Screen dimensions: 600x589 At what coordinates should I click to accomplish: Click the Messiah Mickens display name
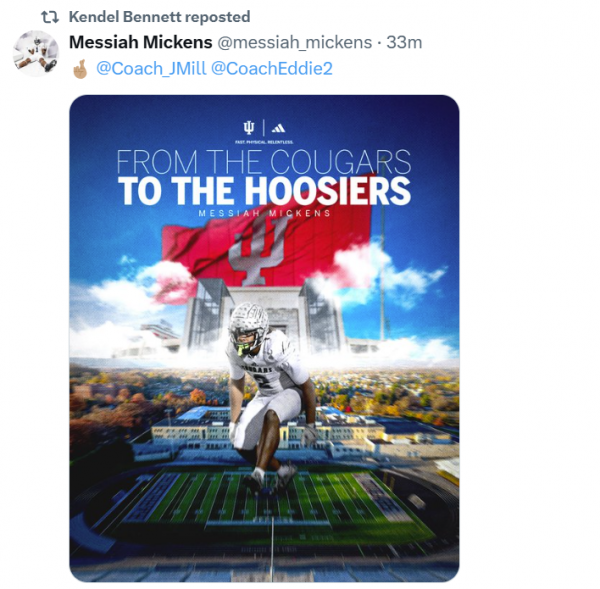140,42
